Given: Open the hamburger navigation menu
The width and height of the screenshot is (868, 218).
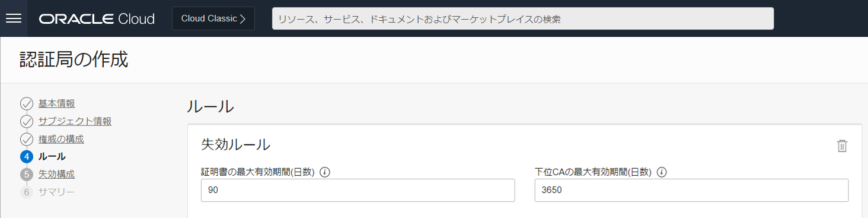Looking at the screenshot, I should point(13,18).
